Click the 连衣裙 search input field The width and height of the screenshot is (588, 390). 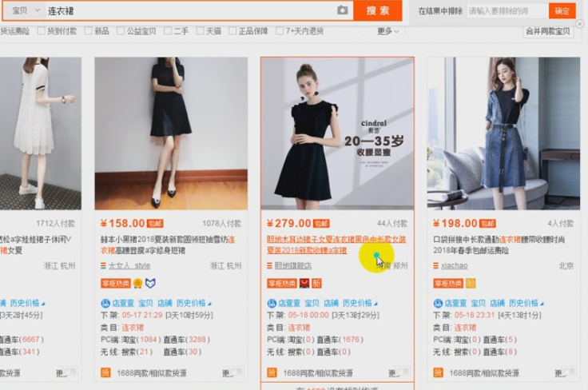click(190, 10)
